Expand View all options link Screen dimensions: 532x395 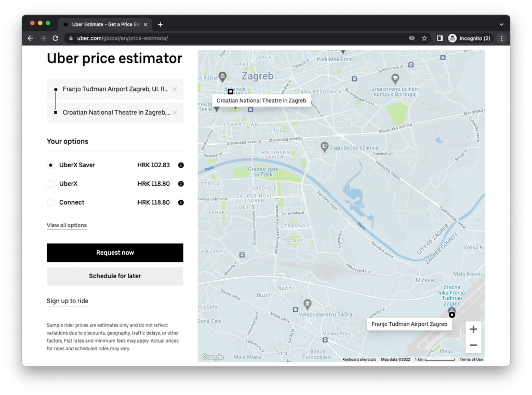[x=66, y=225]
